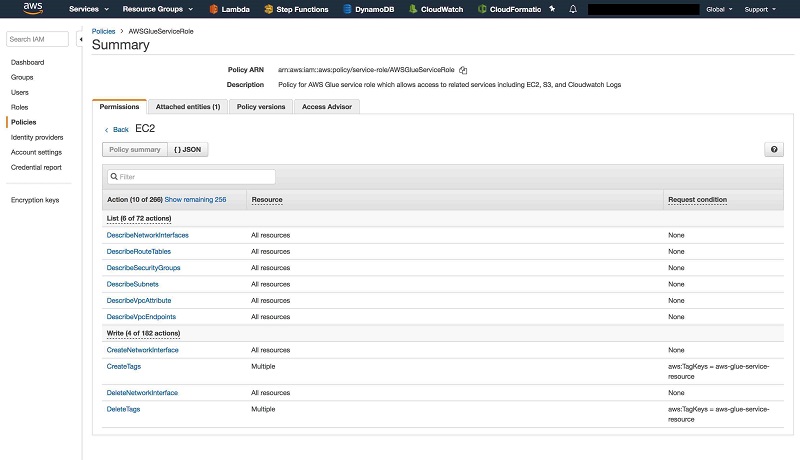
Task: Open the DescribeNetworkInterfaces action link
Action: 147,235
